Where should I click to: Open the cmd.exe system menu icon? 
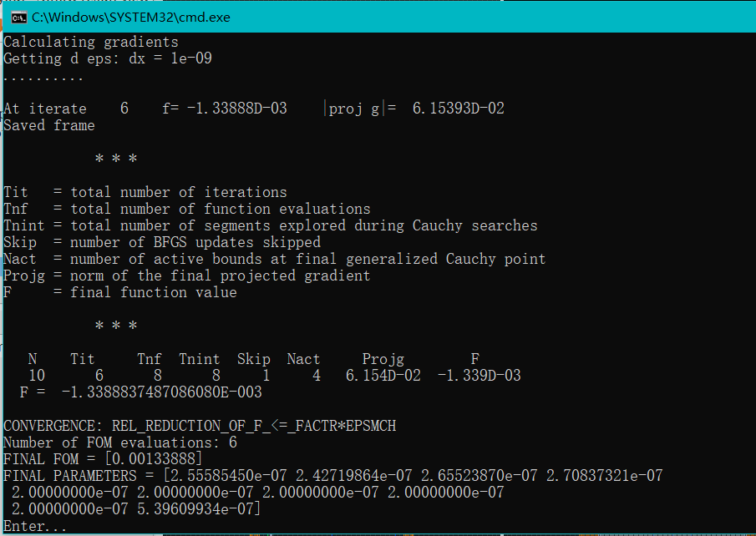point(19,18)
